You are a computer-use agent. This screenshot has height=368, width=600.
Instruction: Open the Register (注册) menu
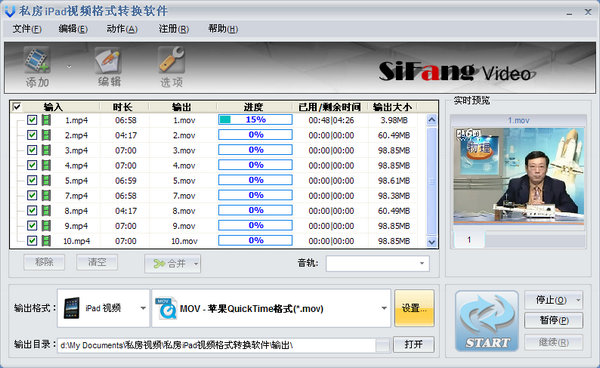(173, 29)
